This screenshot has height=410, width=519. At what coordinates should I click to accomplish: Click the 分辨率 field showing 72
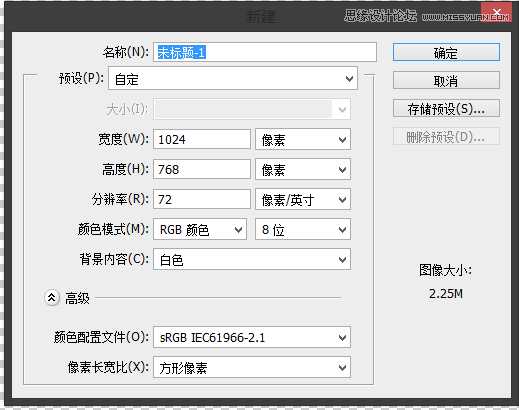202,199
